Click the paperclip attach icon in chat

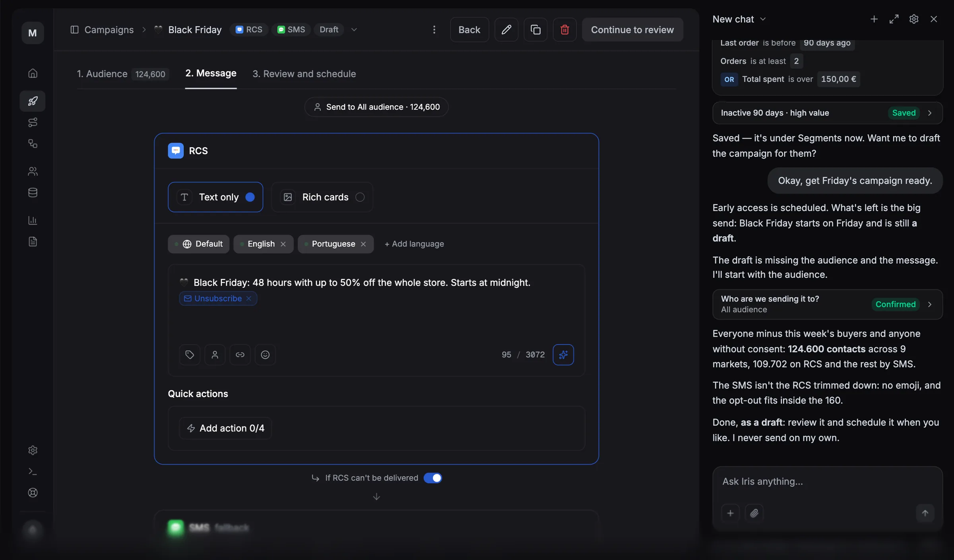754,513
